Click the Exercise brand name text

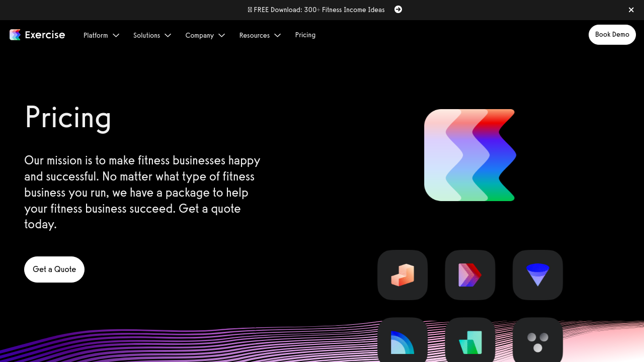(45, 35)
